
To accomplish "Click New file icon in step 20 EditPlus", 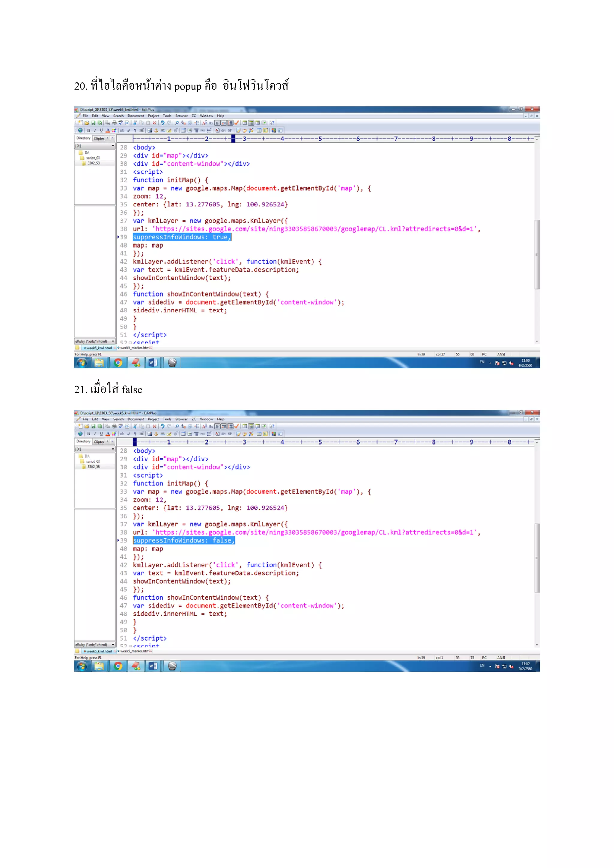I will pyautogui.click(x=81, y=123).
